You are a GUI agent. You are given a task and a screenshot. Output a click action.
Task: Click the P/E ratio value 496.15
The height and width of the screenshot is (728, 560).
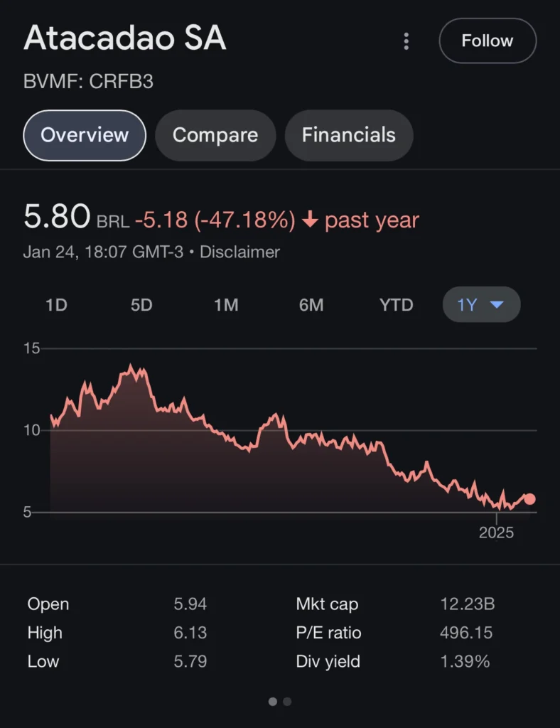466,633
